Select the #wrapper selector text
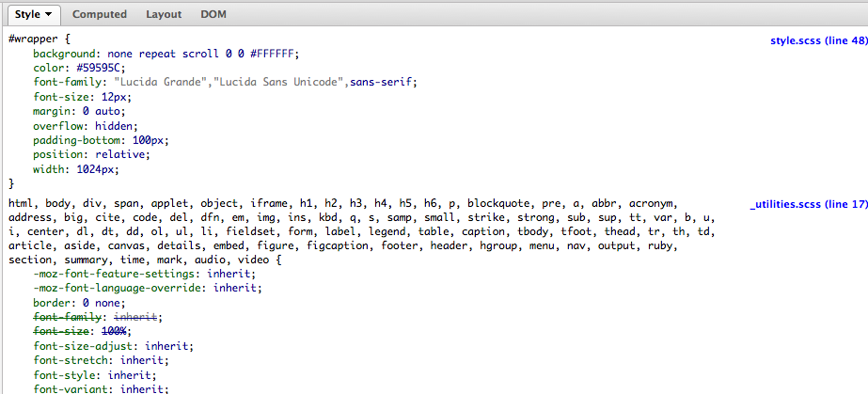Image resolution: width=868 pixels, height=394 pixels. [32, 39]
